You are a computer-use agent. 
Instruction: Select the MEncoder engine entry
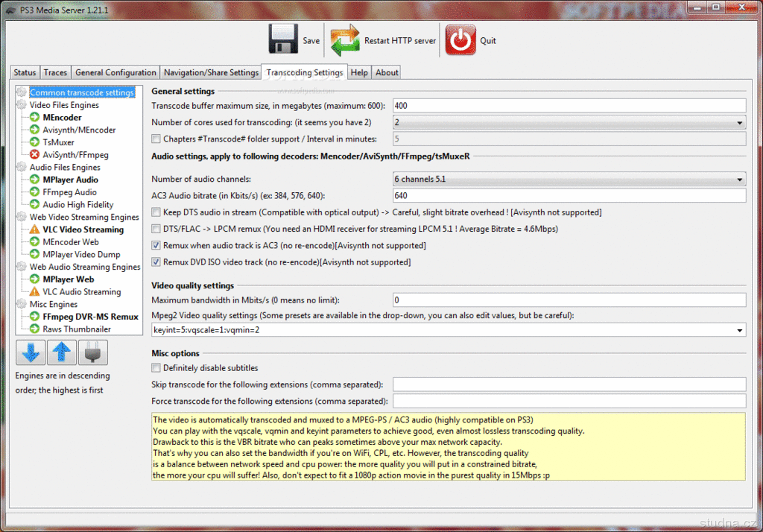(62, 117)
